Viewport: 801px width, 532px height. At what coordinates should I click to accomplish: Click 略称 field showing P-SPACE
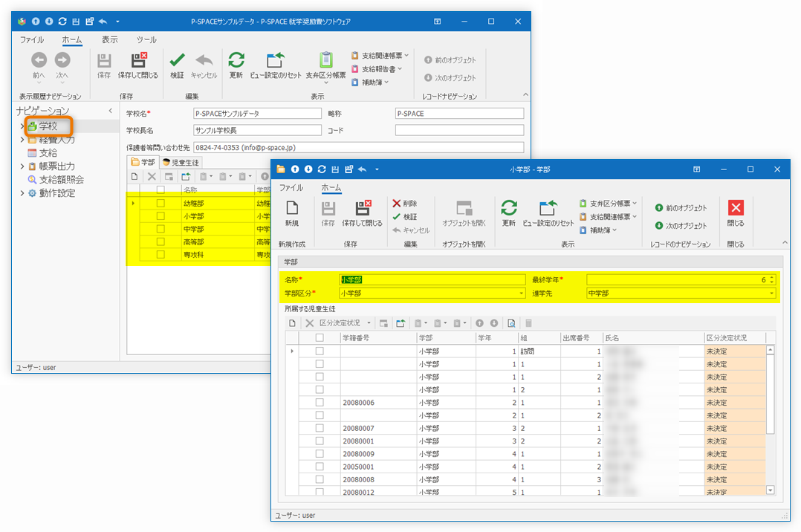(x=459, y=114)
